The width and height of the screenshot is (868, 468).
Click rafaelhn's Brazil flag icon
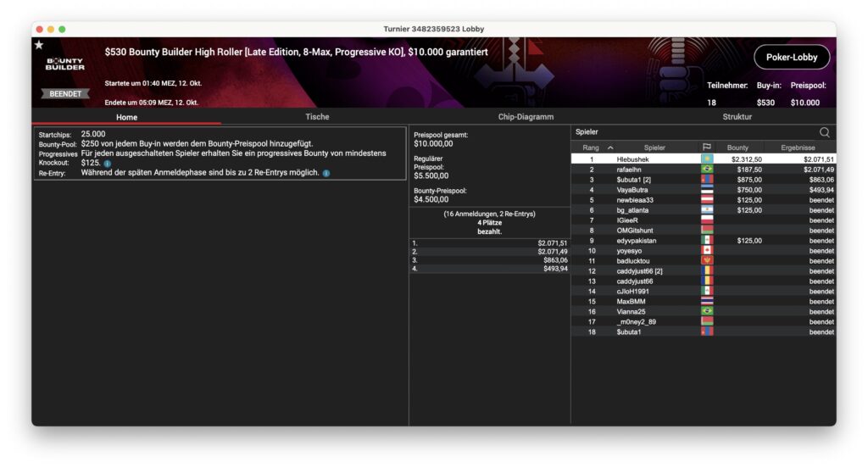[706, 170]
